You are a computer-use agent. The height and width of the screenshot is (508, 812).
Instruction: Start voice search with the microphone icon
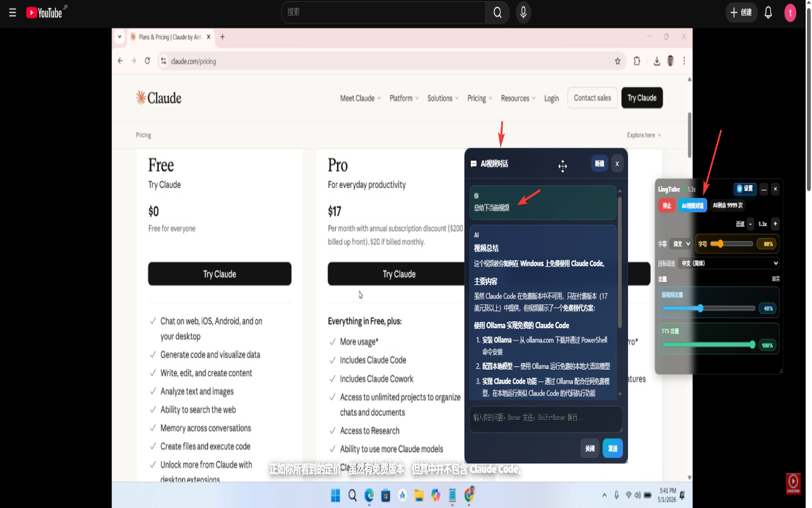pos(523,12)
